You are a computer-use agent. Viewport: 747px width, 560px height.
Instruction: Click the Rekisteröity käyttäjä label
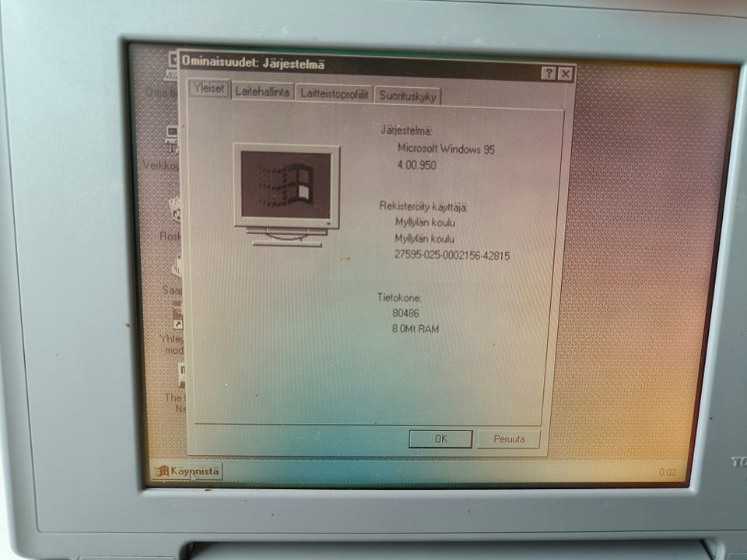pyautogui.click(x=423, y=207)
